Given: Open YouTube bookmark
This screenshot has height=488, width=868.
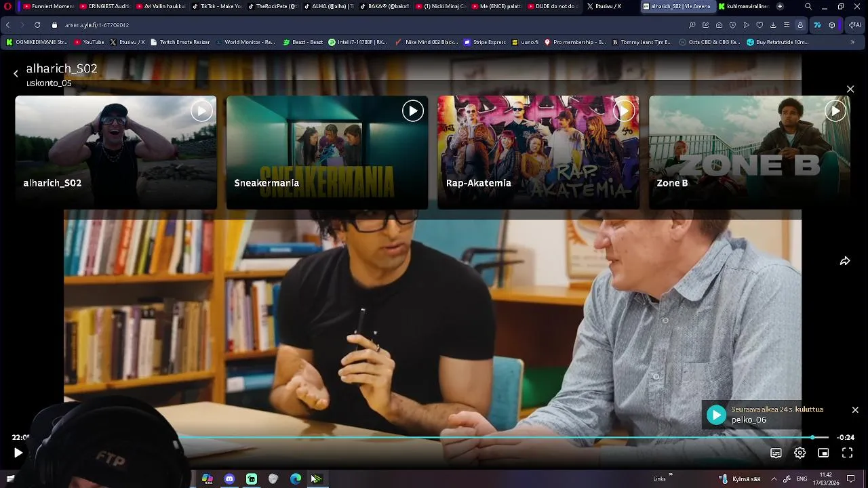Looking at the screenshot, I should click(x=89, y=42).
